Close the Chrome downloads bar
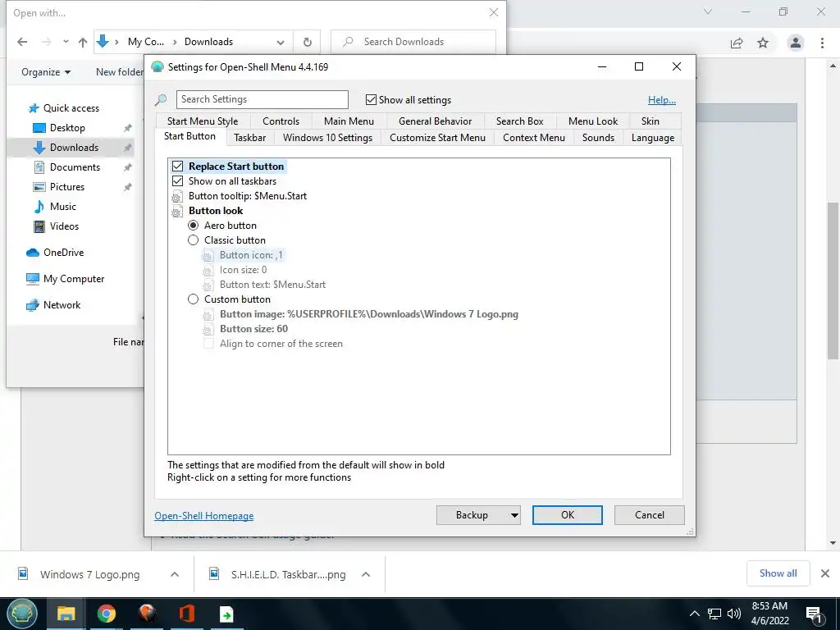 [x=825, y=573]
